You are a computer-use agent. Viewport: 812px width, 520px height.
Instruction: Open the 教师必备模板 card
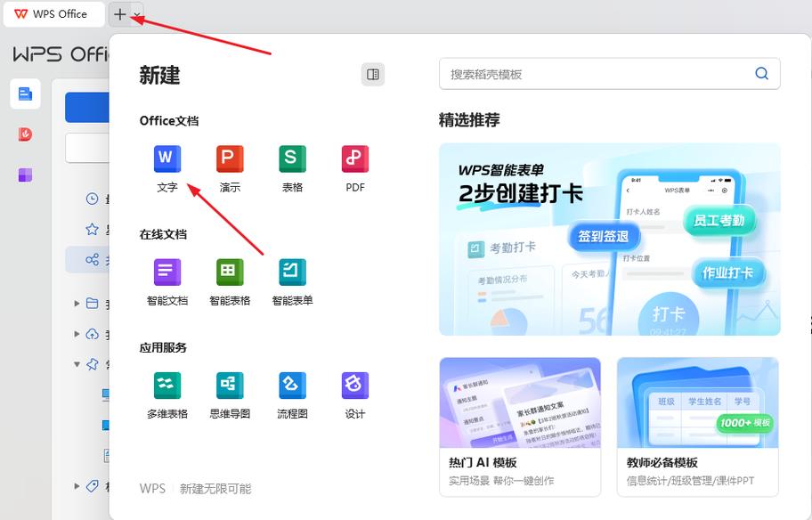(698, 426)
